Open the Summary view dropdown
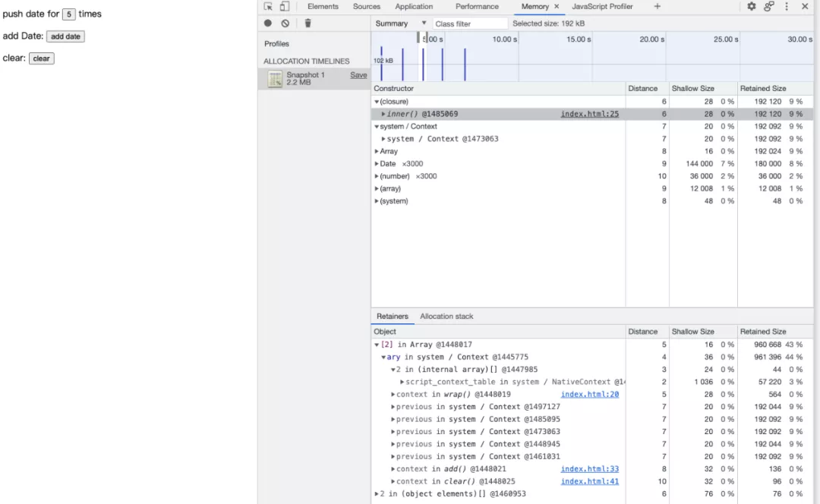Viewport: 820px width, 504px height. [x=401, y=24]
